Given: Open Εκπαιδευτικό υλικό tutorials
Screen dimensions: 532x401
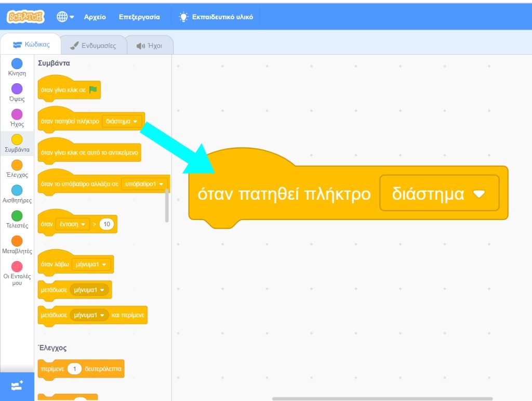Looking at the screenshot, I should tap(216, 17).
